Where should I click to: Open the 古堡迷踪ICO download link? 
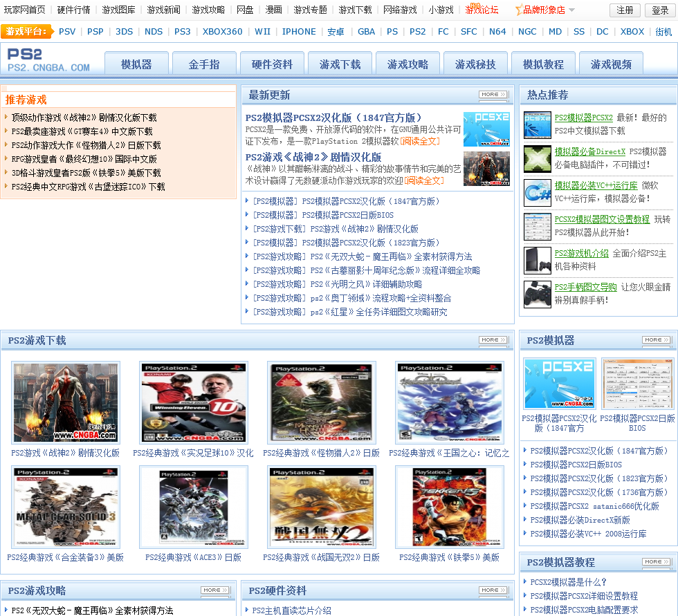point(89,187)
